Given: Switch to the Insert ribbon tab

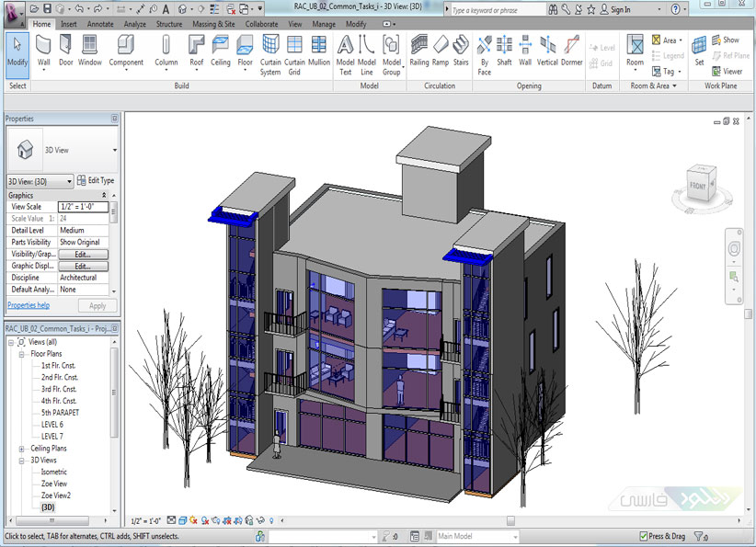Looking at the screenshot, I should click(x=69, y=24).
